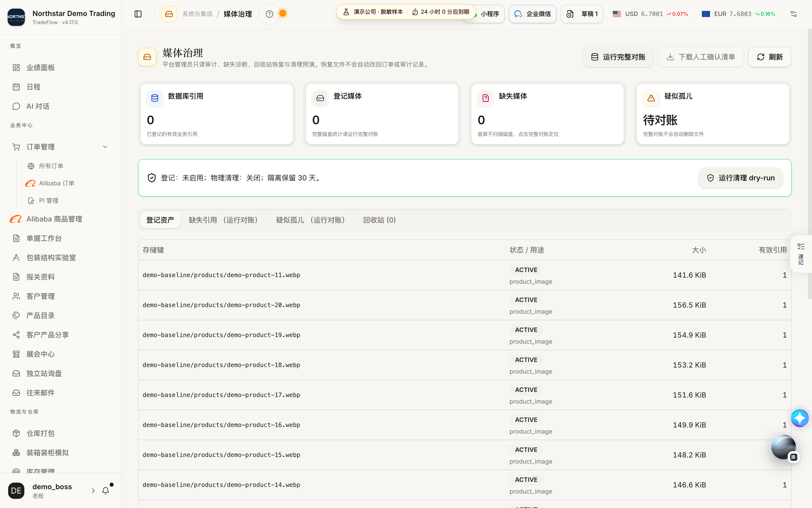
Task: Click the USD 6.7001 exchange rate
Action: [650, 14]
